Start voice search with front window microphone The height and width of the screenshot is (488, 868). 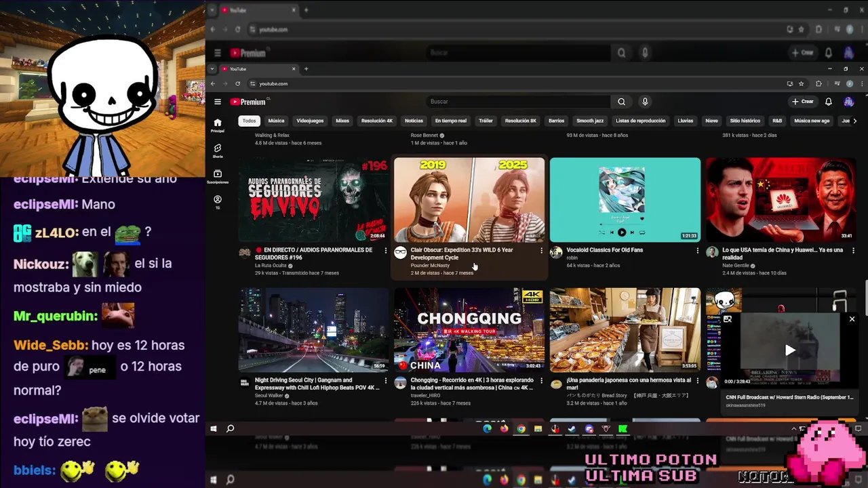[645, 102]
